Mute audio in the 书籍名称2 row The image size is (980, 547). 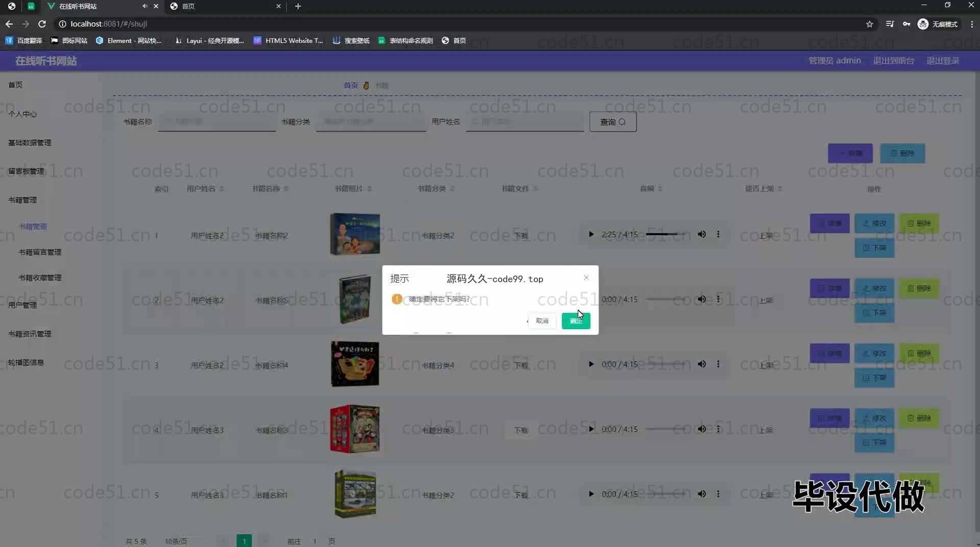(702, 234)
